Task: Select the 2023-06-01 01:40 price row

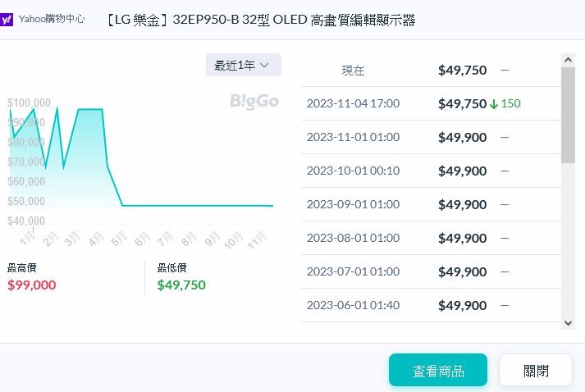Action: point(431,305)
